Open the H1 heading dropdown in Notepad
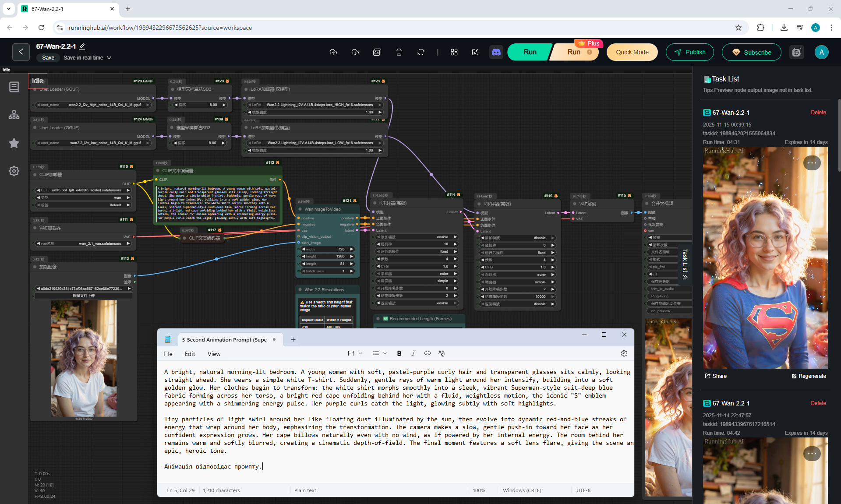This screenshot has width=841, height=504. (355, 353)
